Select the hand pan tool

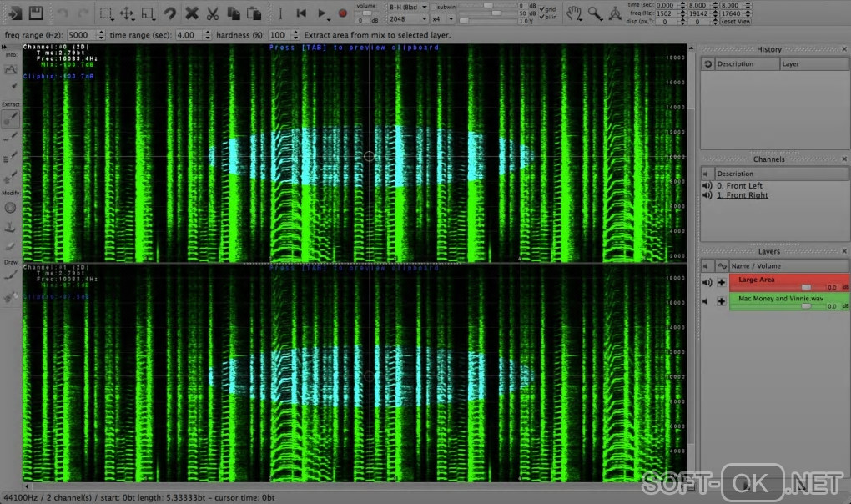[x=574, y=13]
